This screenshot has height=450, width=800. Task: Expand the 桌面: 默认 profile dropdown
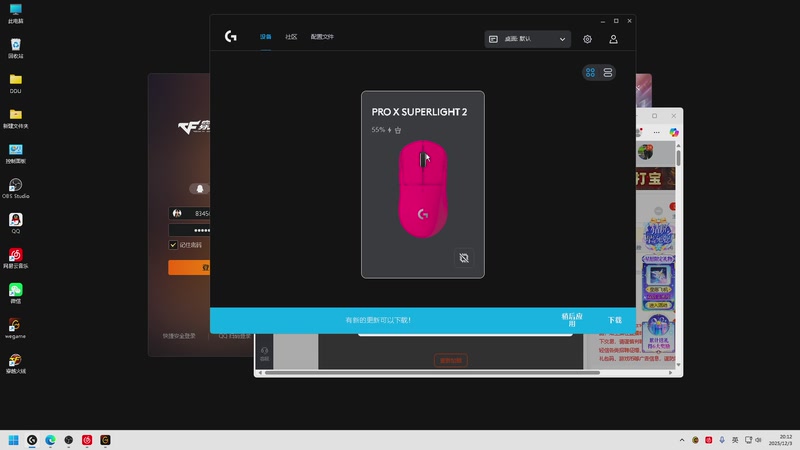528,39
